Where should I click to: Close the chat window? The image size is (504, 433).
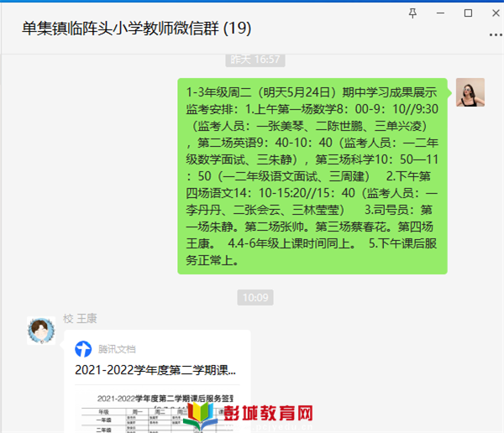tap(496, 13)
